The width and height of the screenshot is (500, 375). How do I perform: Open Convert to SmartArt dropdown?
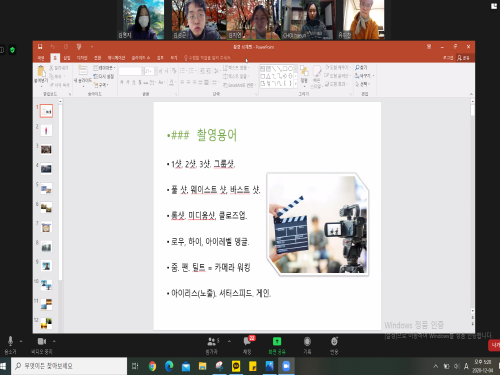point(239,85)
